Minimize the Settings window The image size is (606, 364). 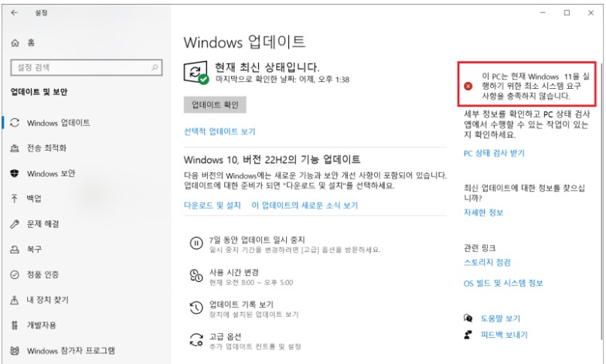point(543,12)
